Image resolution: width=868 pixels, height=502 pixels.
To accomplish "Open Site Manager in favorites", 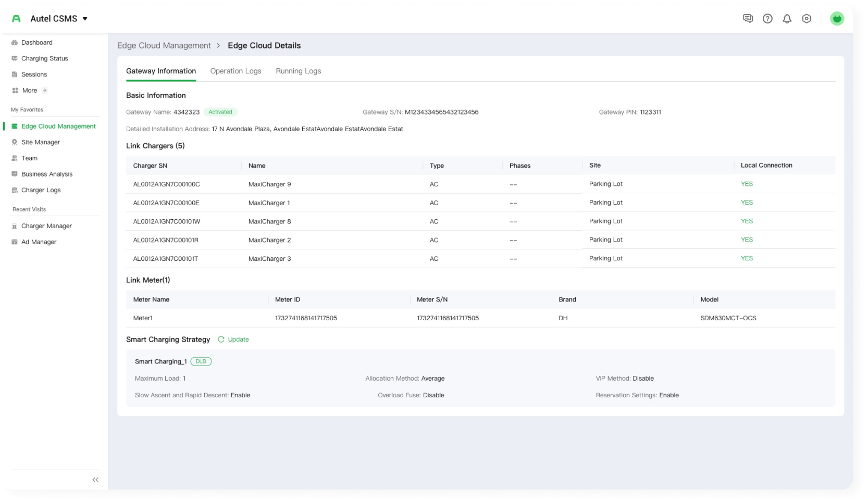I will [x=41, y=142].
